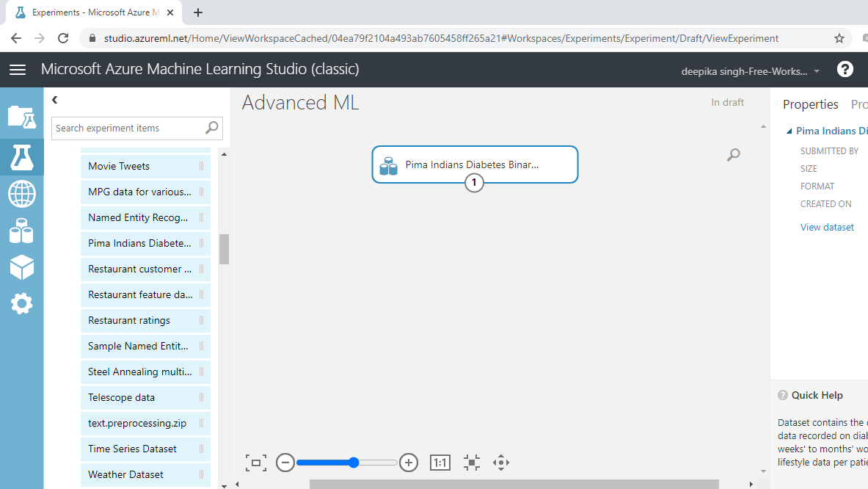Click the palette list scroll up arrow
868x489 pixels.
click(x=225, y=154)
